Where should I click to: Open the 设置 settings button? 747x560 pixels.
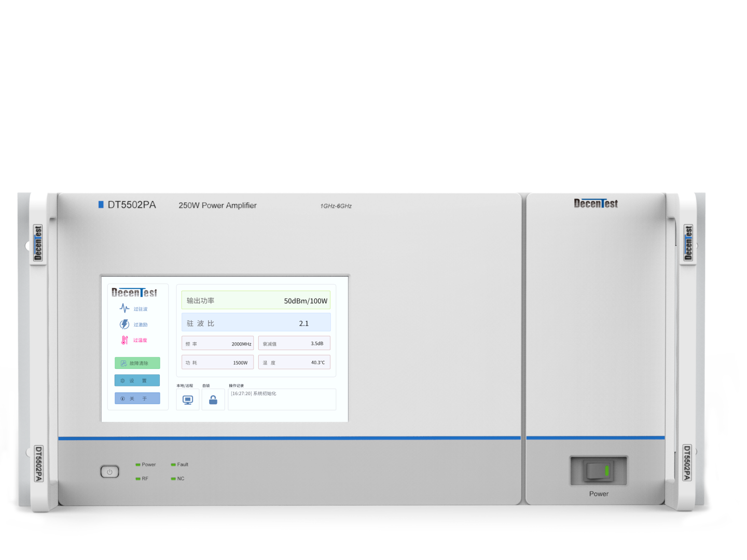[137, 381]
